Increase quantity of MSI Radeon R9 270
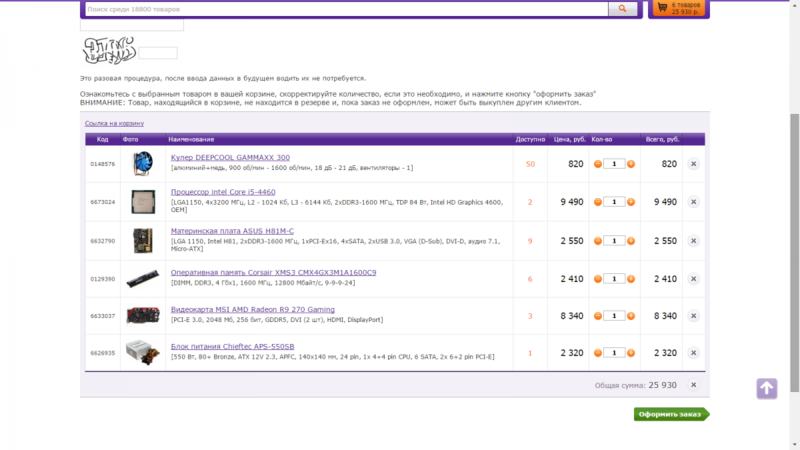The width and height of the screenshot is (800, 450). click(633, 316)
